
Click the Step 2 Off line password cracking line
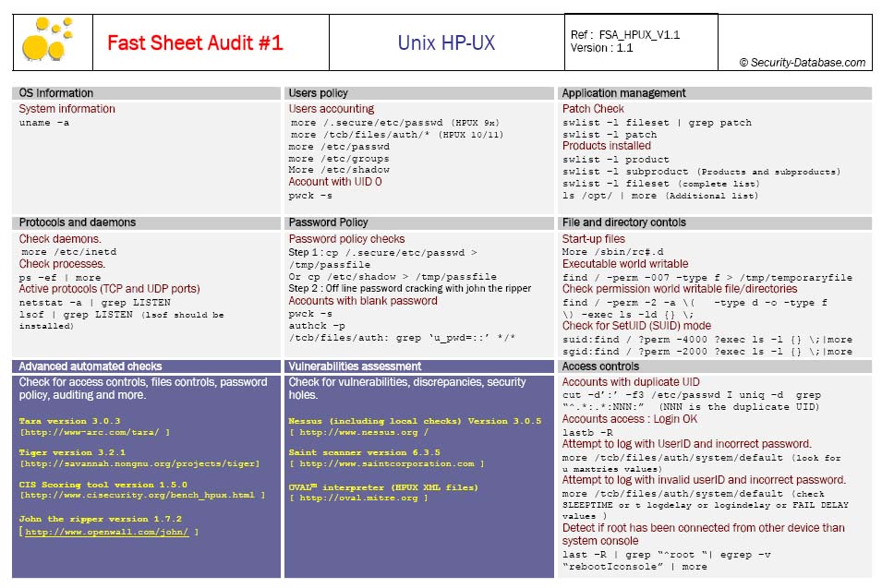409,288
